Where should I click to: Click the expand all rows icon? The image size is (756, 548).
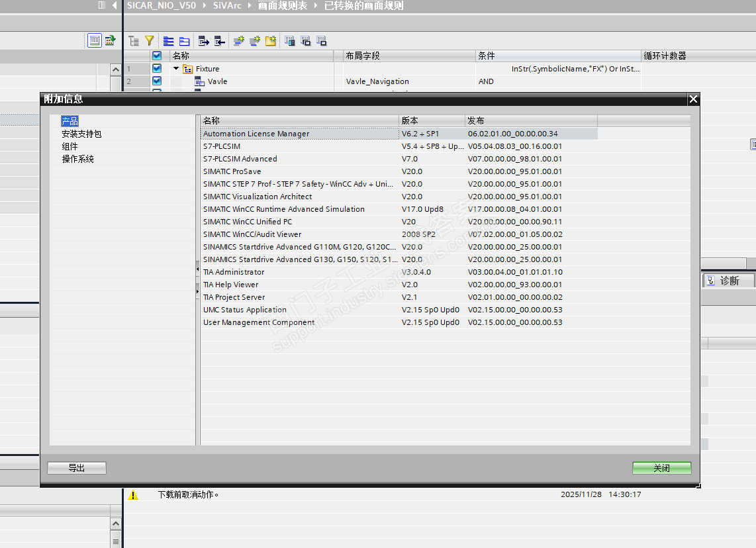[x=168, y=41]
